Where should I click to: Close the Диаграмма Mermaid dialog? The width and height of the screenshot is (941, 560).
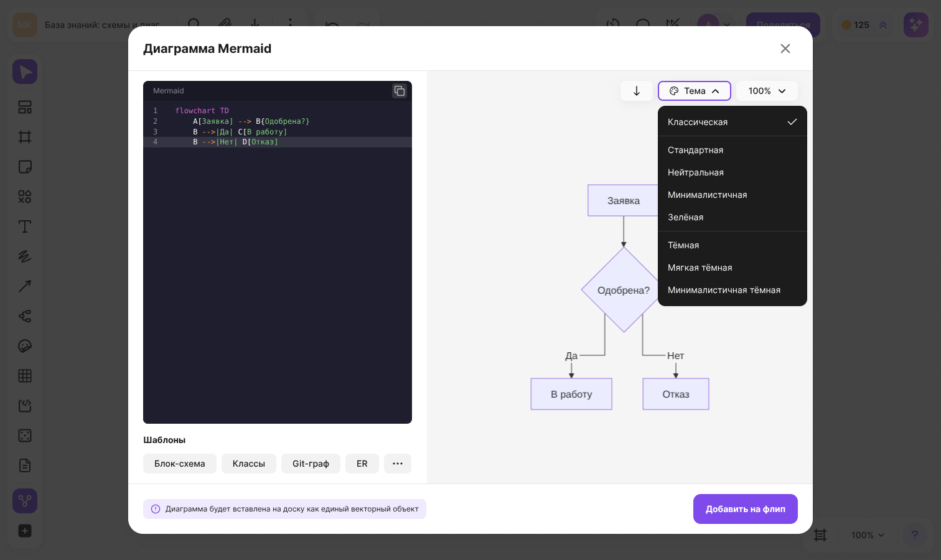point(785,49)
